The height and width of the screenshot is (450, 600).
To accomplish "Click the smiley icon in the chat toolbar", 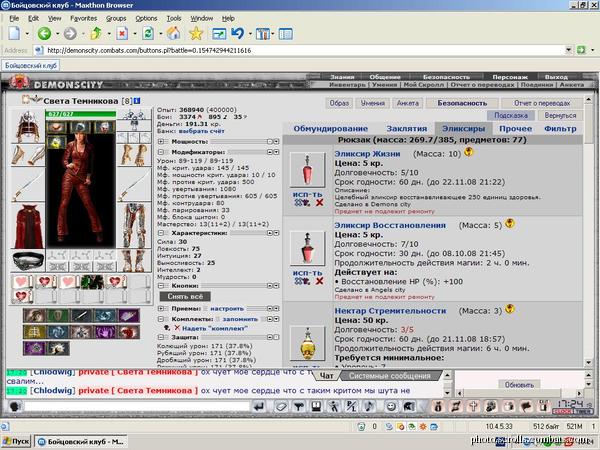I will click(391, 406).
